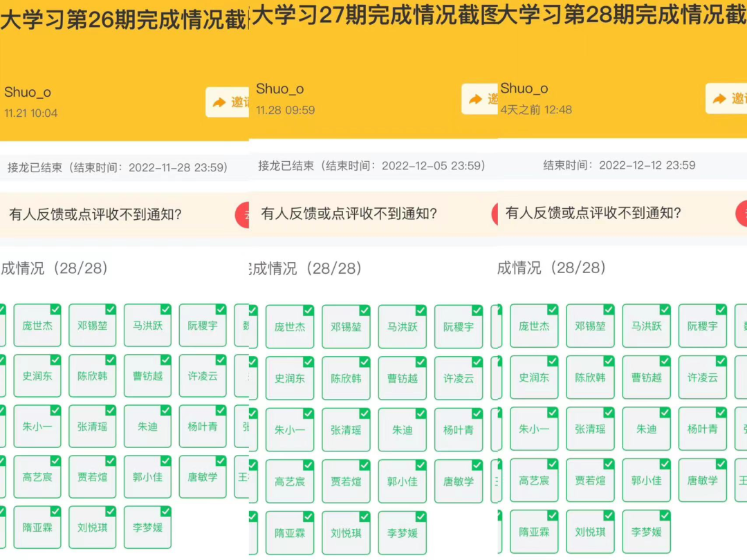Select the 朱迪 name tile in the 27期 panel
747x560 pixels.
point(402,430)
